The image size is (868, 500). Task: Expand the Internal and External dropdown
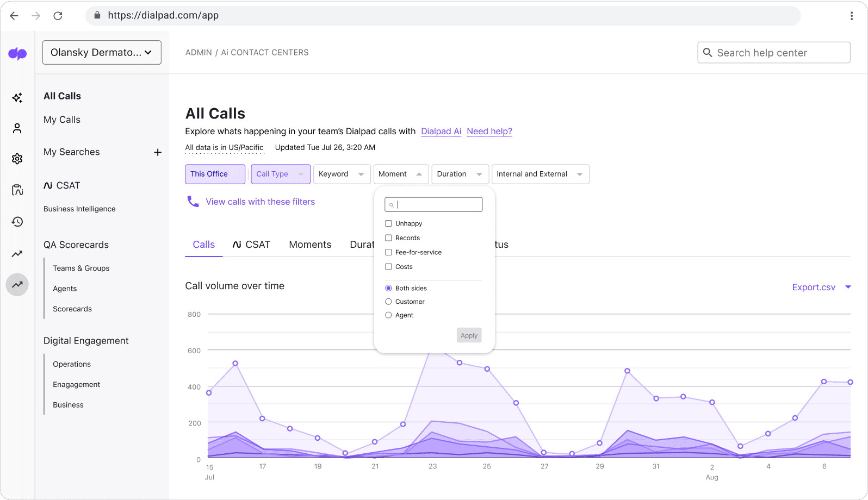point(540,174)
